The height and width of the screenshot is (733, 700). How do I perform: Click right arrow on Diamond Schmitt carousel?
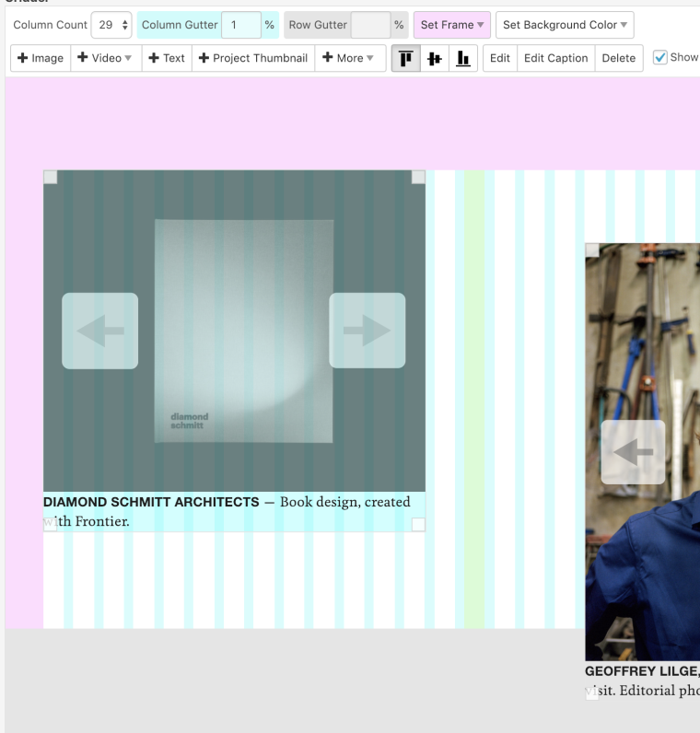click(x=367, y=331)
